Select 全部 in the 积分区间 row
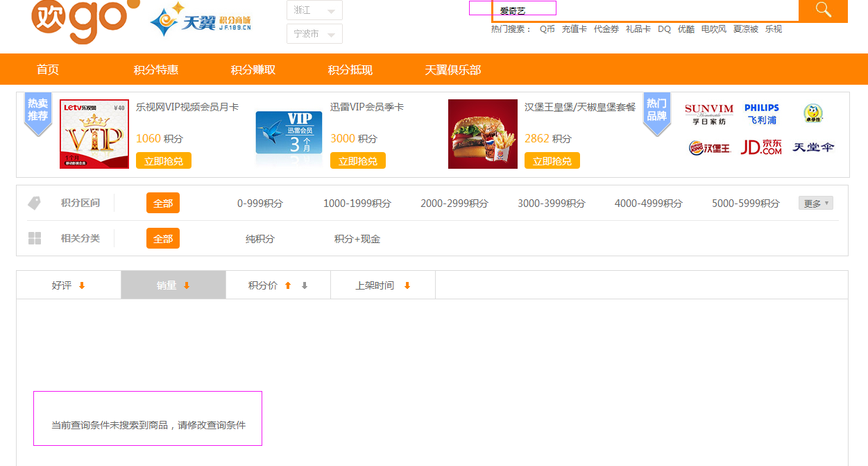The image size is (868, 466). click(163, 203)
